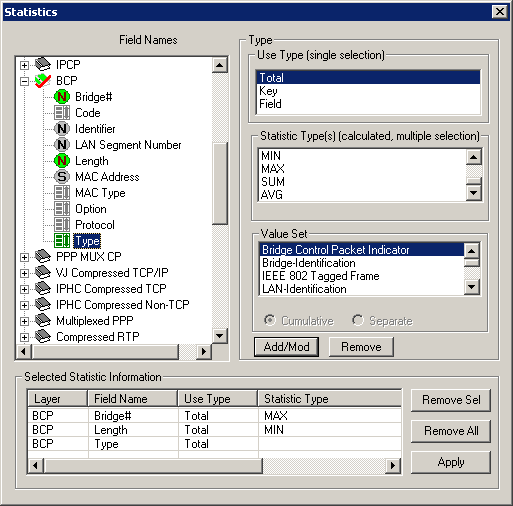Screen dimensions: 513x506
Task: Collapse the BCP tree node
Action: pyautogui.click(x=24, y=81)
